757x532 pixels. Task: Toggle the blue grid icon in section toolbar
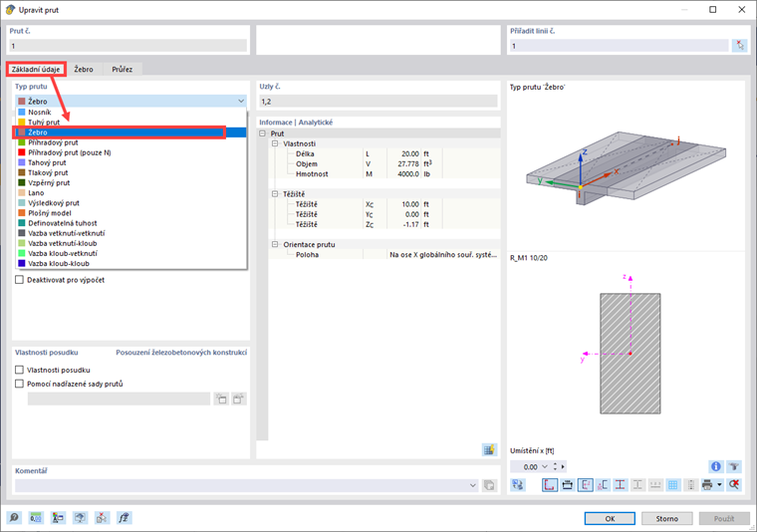[x=673, y=484]
